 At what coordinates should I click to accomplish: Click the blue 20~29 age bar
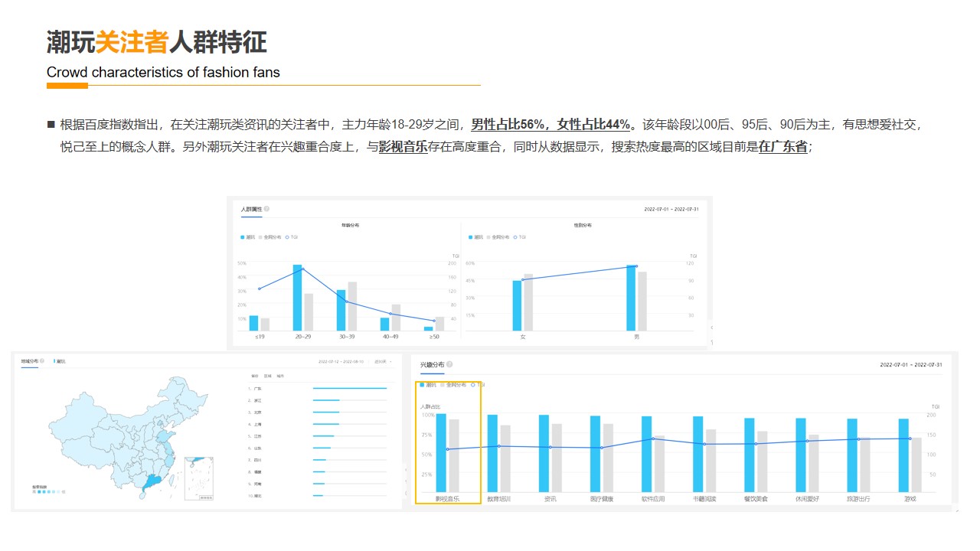[297, 298]
